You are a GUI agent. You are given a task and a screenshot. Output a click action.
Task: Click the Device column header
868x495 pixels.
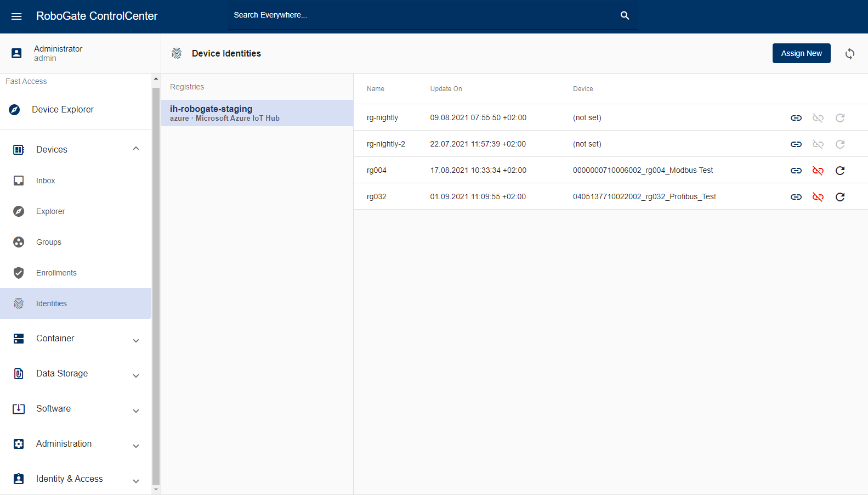[x=583, y=89]
